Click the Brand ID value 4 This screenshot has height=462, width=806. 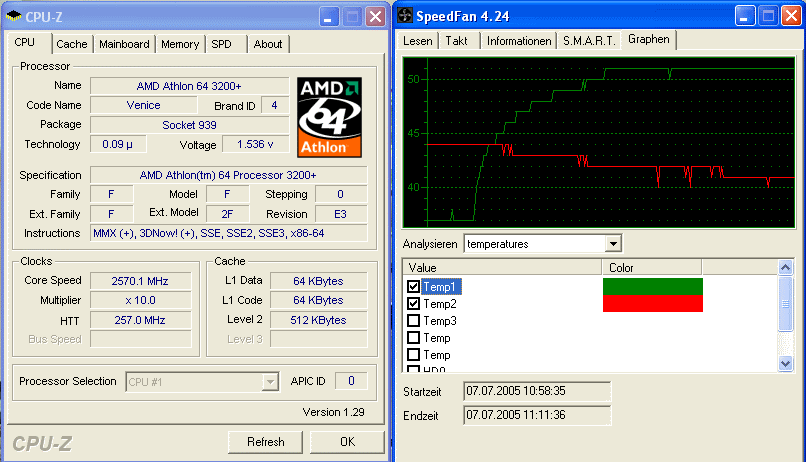[274, 105]
